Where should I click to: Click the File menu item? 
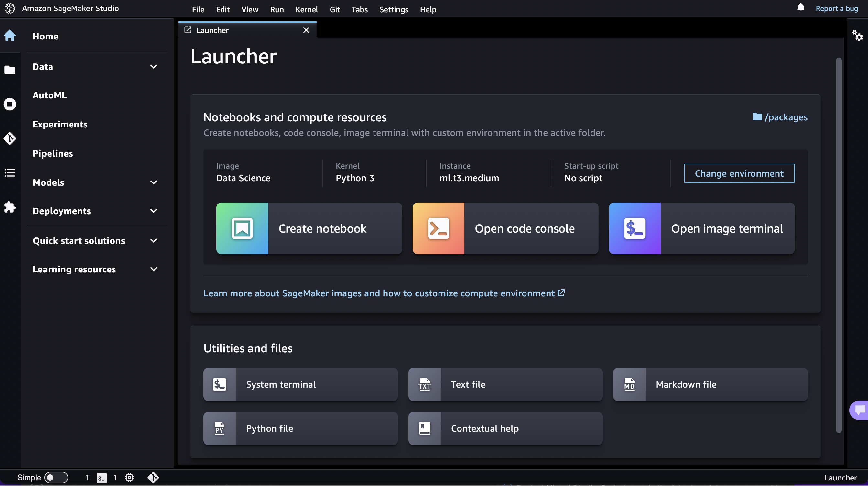pos(198,8)
